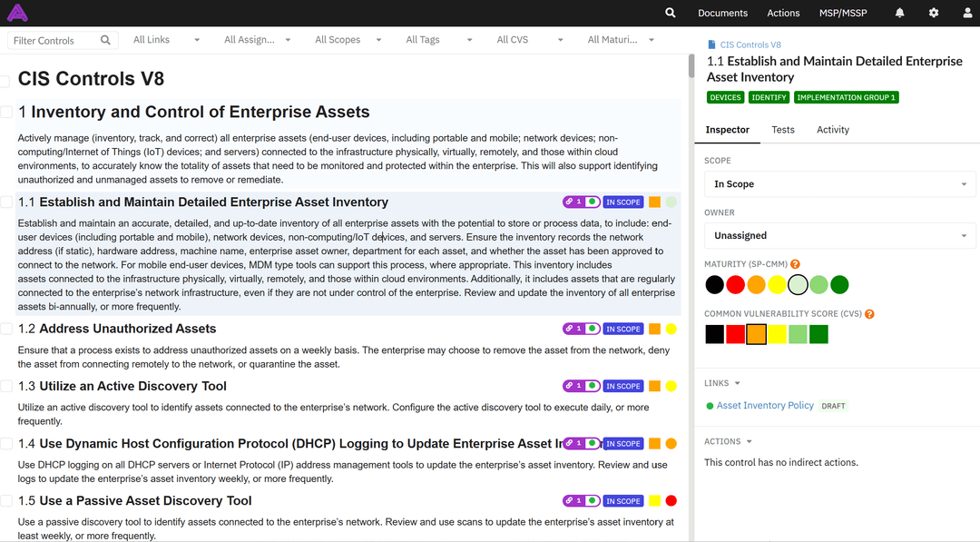Viewport: 980px width, 542px height.
Task: Select checkbox for 1.3 Utilize an Active Discovery Tool
Action: [6, 386]
